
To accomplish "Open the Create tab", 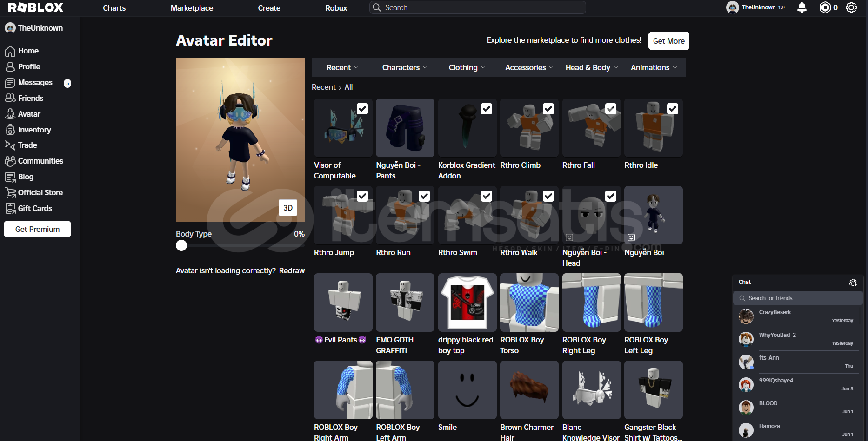I will coord(269,8).
